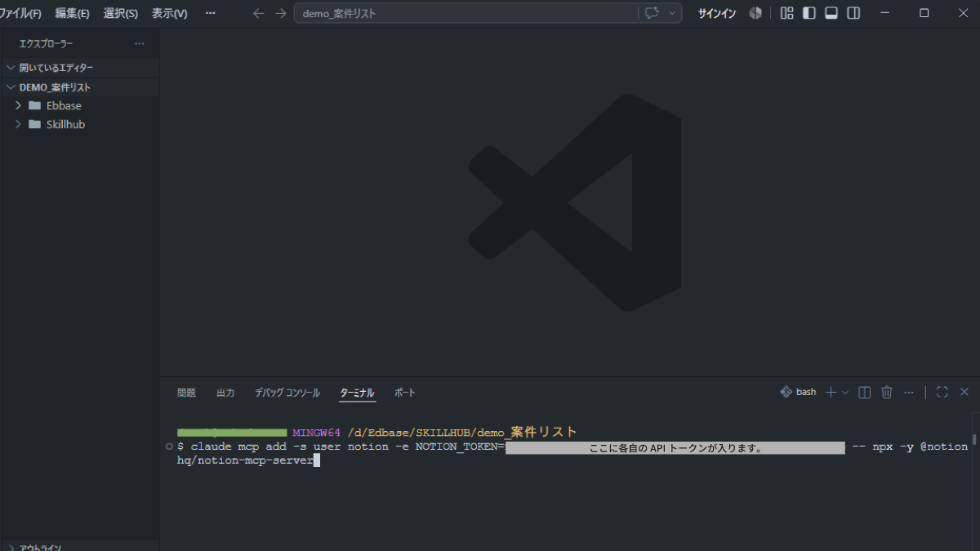This screenshot has height=551, width=980.
Task: Click the /d/Edbase/SKILLHUB/demo_案件リスト path text
Action: (462, 432)
